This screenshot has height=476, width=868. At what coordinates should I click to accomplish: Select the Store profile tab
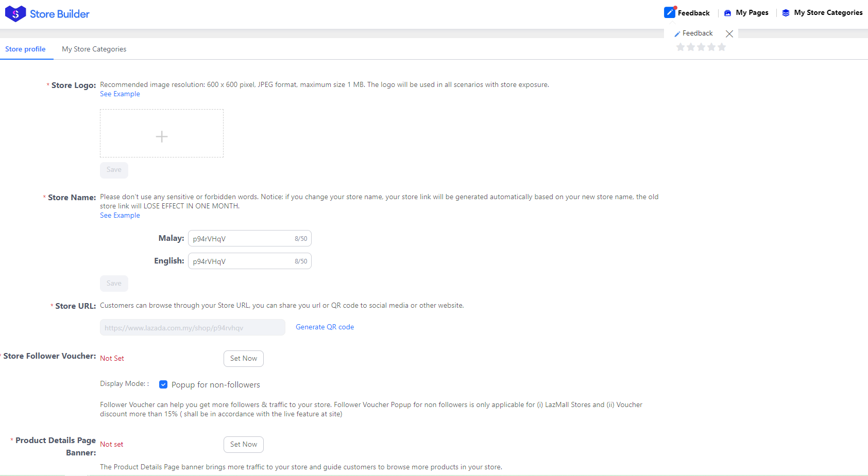[x=25, y=49]
